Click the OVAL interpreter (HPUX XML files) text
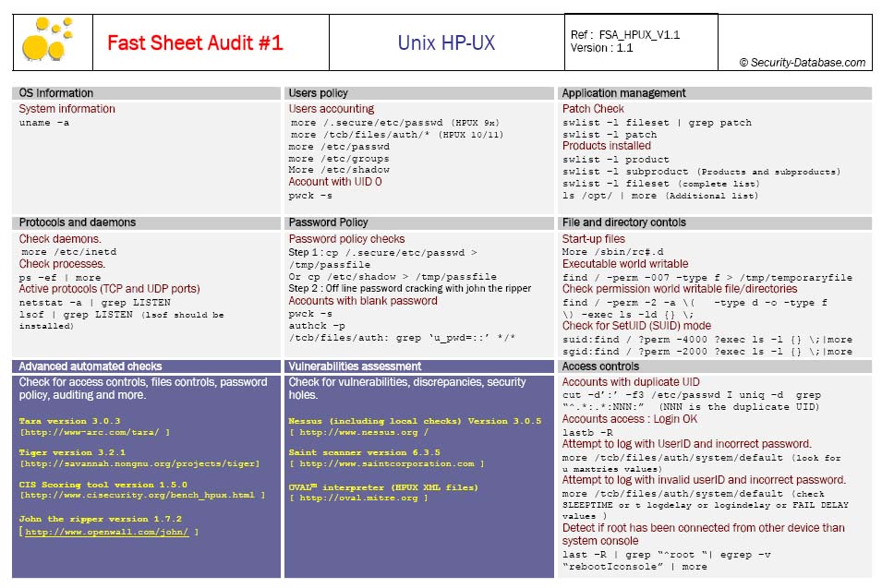Viewport: 882px width, 588px height. click(x=383, y=487)
